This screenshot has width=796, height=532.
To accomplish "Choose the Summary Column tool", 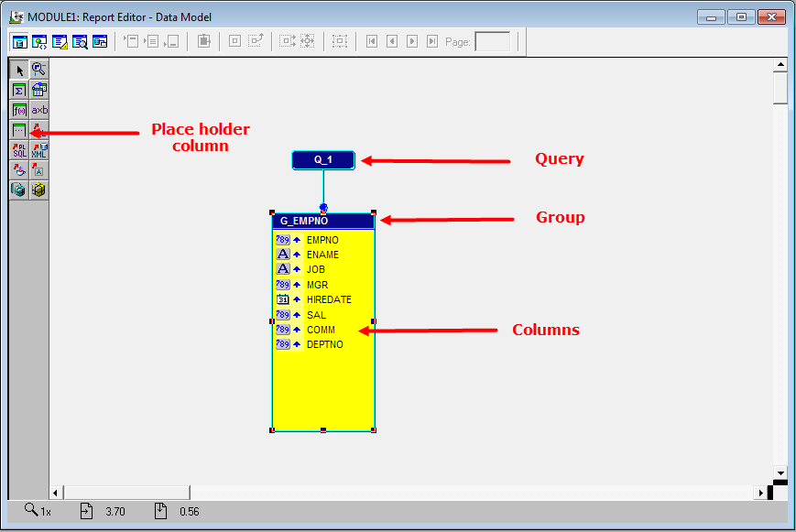I will (19, 90).
